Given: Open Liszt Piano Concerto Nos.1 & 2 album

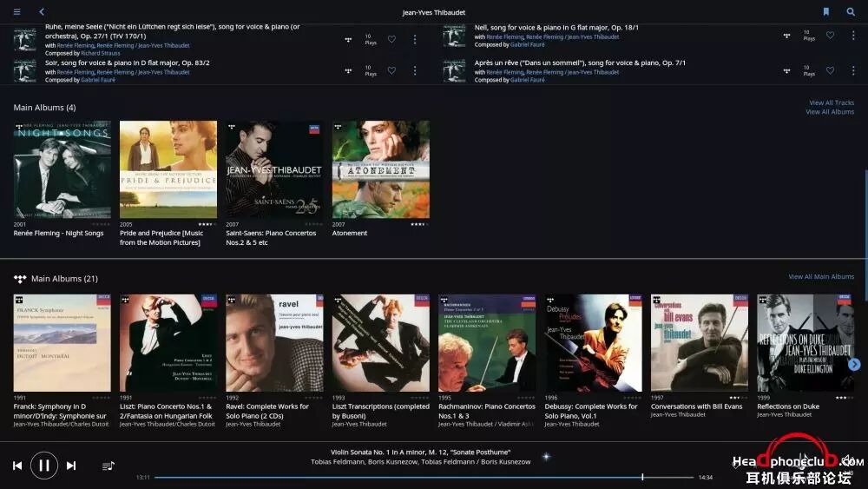Looking at the screenshot, I should tap(168, 343).
